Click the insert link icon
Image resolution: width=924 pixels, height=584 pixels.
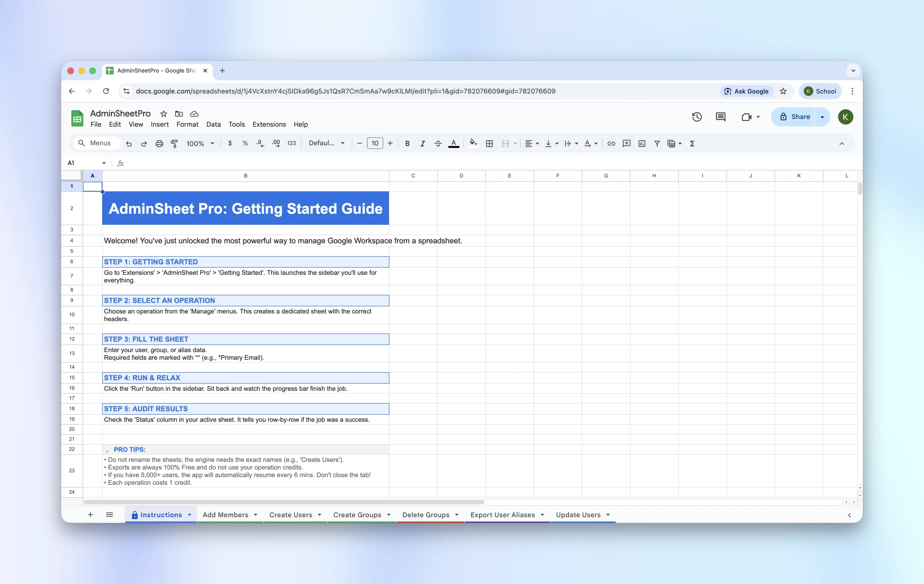point(611,144)
